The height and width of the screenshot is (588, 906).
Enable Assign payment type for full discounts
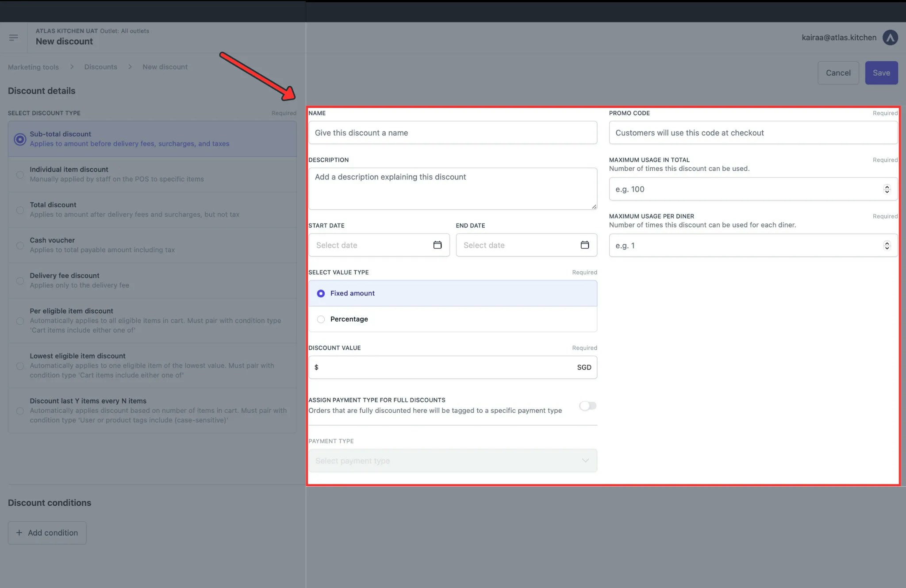click(587, 406)
